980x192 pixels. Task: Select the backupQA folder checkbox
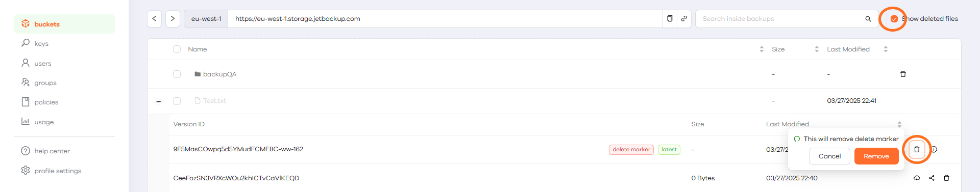(x=177, y=74)
